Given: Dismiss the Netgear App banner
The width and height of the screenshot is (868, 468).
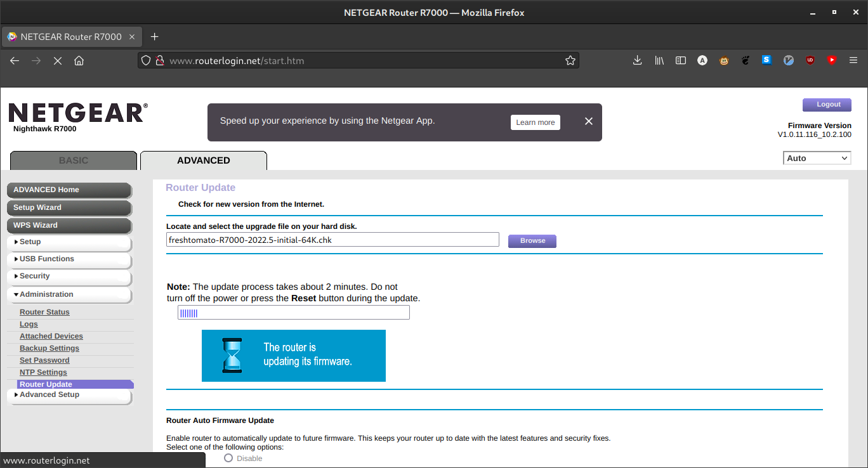Looking at the screenshot, I should [x=589, y=121].
